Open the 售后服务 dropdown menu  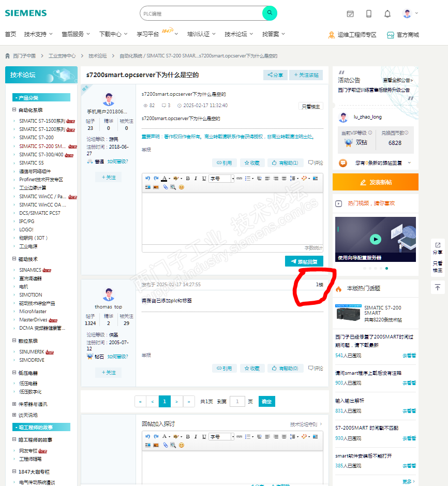tap(76, 34)
